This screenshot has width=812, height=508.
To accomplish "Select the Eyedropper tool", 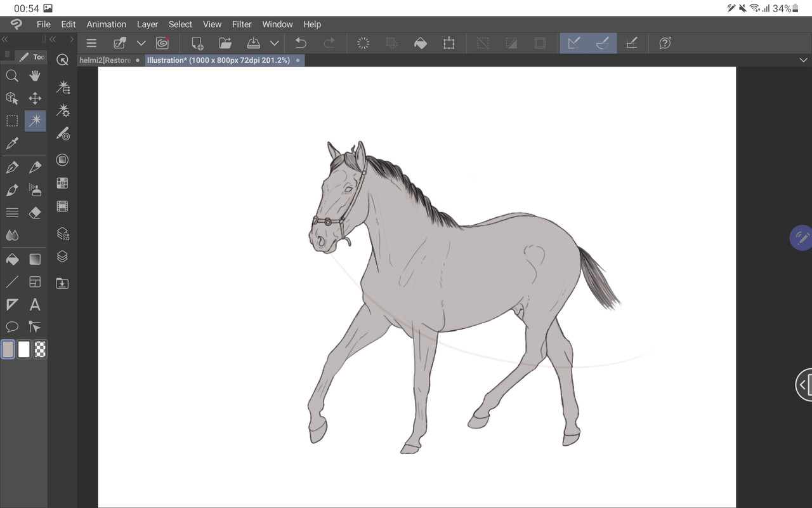I will [x=12, y=144].
